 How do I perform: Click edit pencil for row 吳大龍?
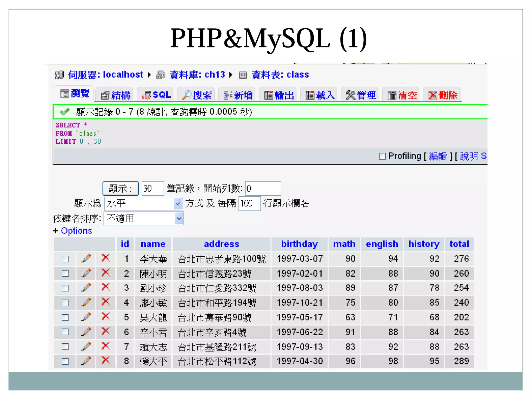point(86,317)
